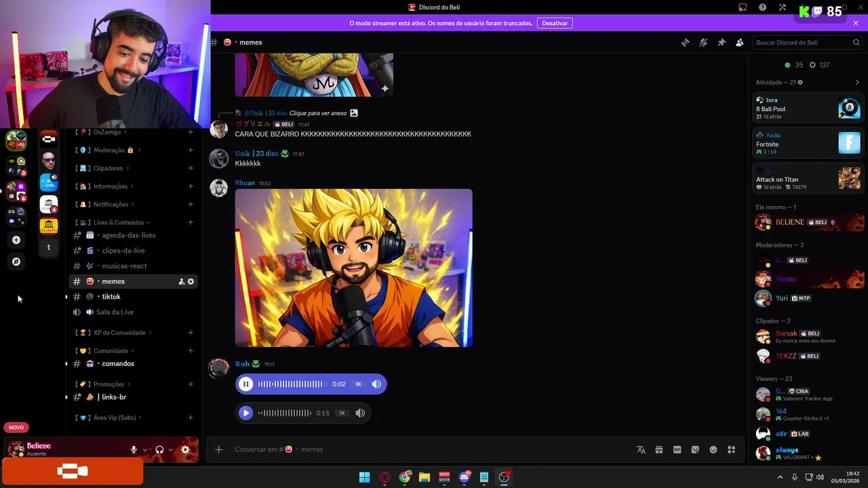
Task: Seek the first voice message waveform
Action: coord(290,384)
